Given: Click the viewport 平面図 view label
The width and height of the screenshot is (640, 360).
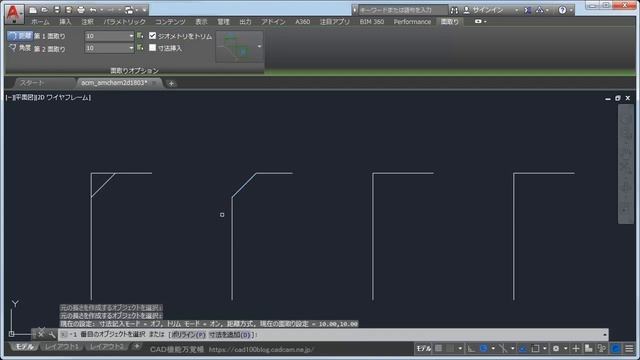Looking at the screenshot, I should [24, 98].
